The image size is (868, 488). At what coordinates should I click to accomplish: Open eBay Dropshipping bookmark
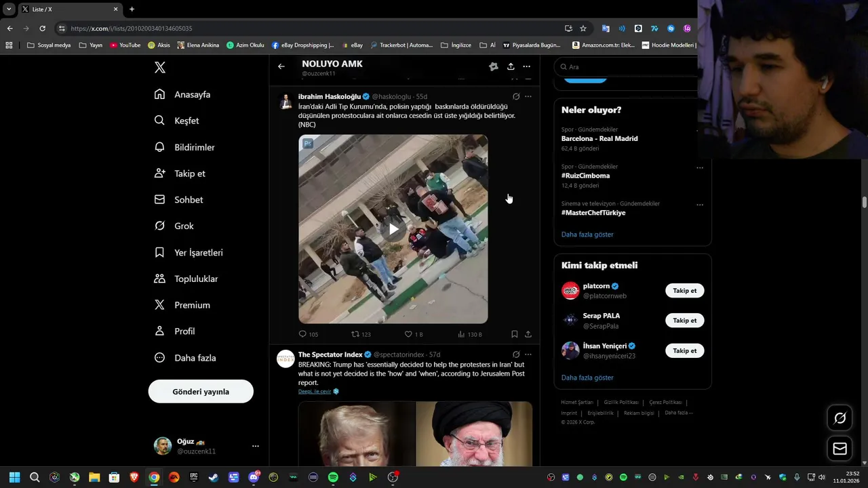point(303,45)
